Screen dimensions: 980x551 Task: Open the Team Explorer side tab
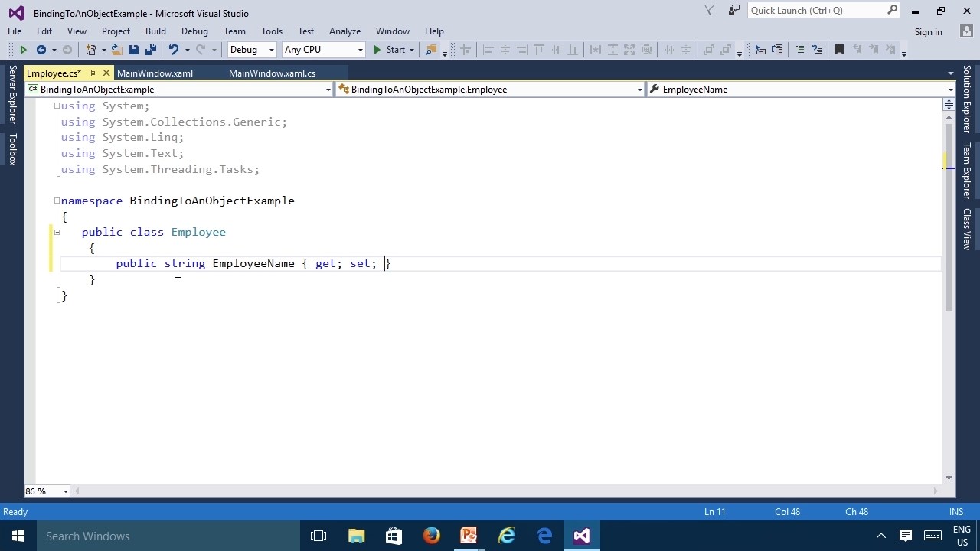coord(967,171)
